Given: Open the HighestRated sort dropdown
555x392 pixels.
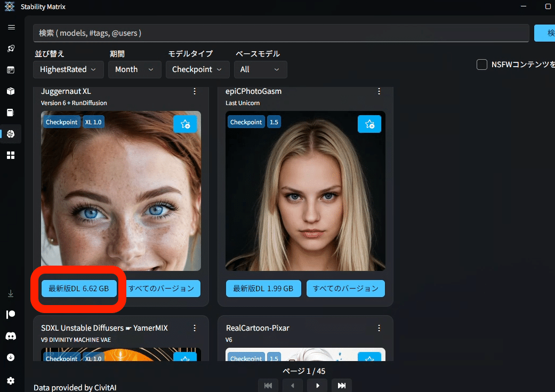Looking at the screenshot, I should point(68,69).
